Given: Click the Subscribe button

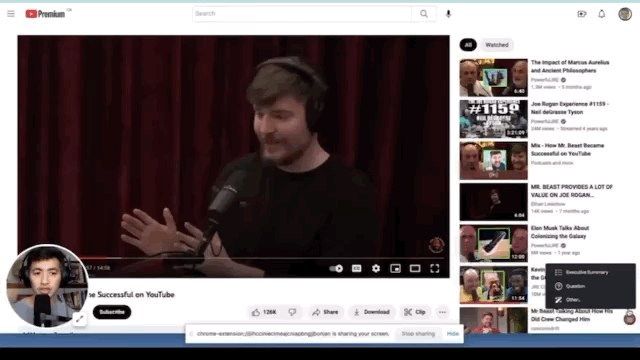Looking at the screenshot, I should coord(112,312).
